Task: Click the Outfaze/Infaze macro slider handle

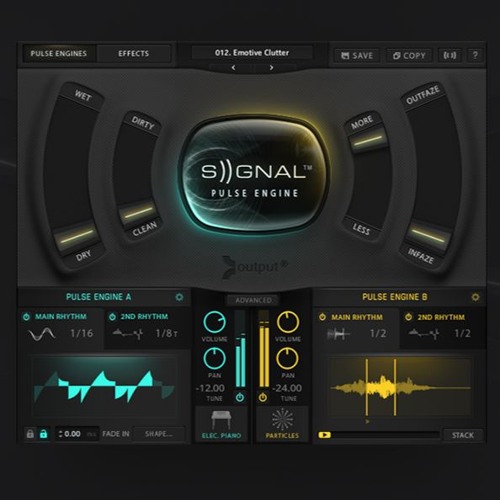Action: (x=428, y=235)
